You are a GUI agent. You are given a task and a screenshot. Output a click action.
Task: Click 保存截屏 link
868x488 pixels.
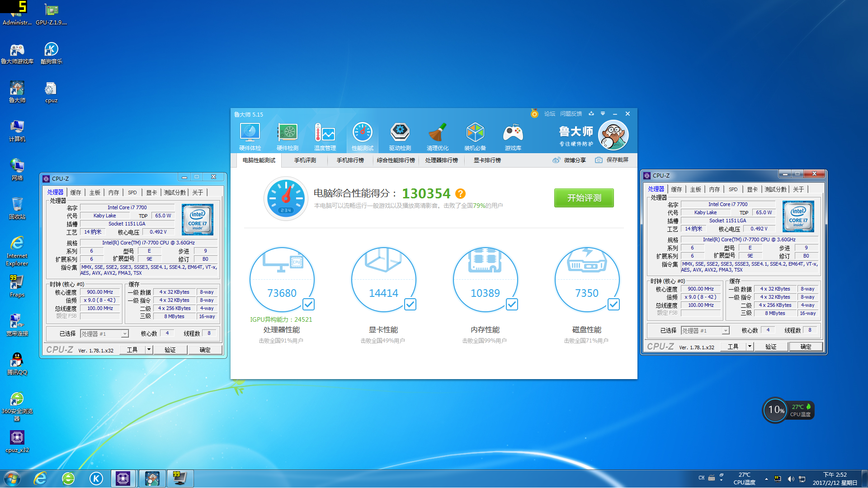pyautogui.click(x=612, y=160)
